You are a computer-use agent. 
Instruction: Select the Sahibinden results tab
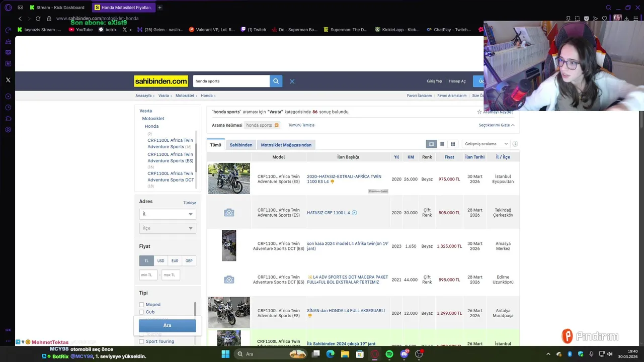click(x=241, y=145)
